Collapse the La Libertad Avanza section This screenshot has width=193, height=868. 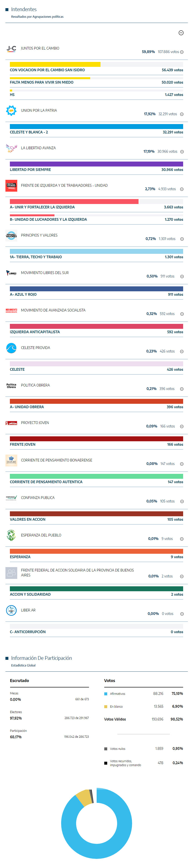tap(182, 152)
